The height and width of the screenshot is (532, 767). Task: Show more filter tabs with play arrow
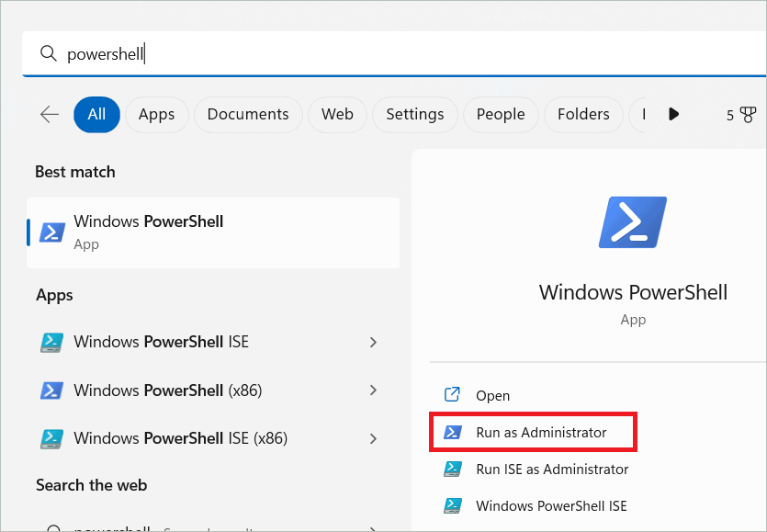pyautogui.click(x=674, y=115)
